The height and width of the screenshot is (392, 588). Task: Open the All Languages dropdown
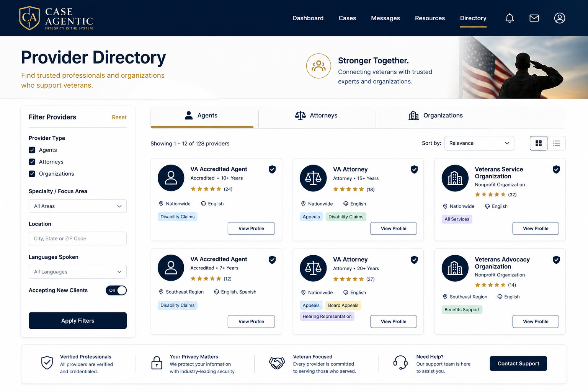pos(78,272)
